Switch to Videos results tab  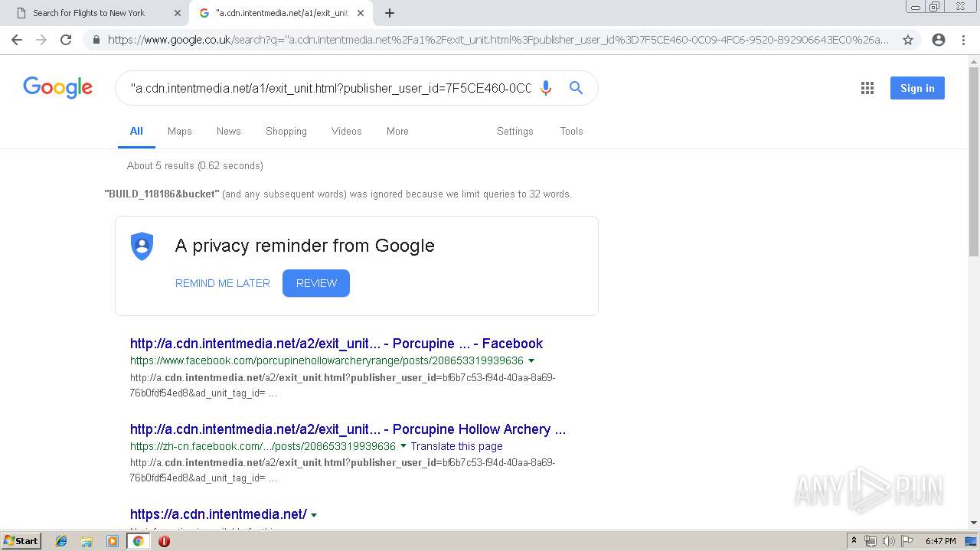click(347, 131)
